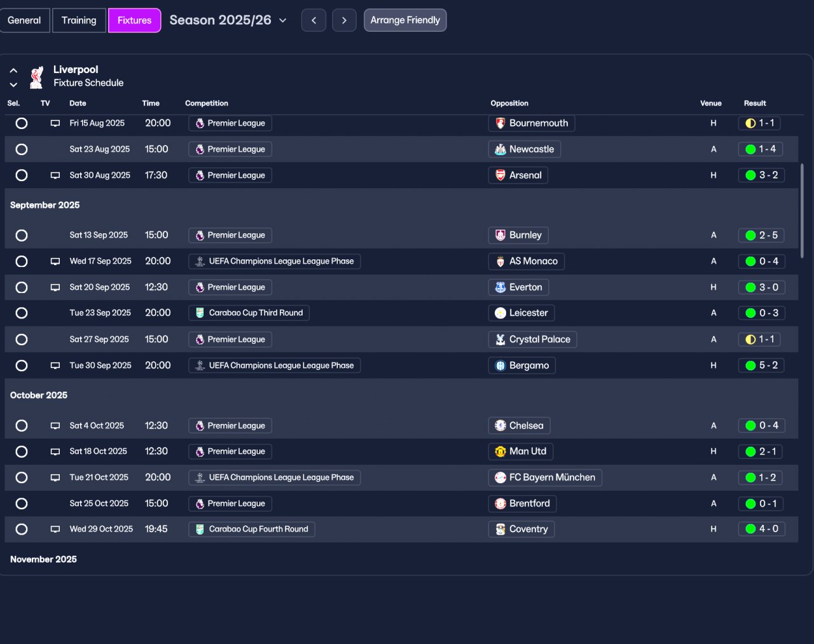
Task: Select the Leicester fixture radio button
Action: click(22, 313)
